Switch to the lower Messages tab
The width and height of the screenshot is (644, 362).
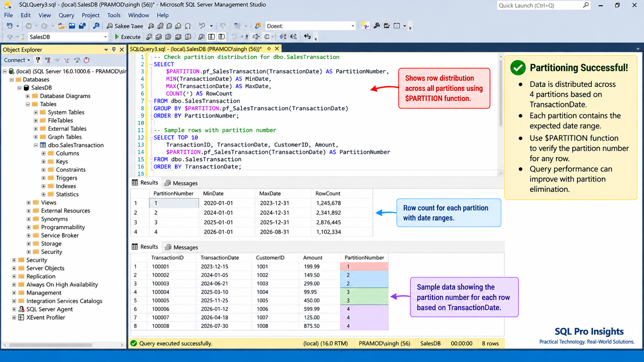coord(181,247)
